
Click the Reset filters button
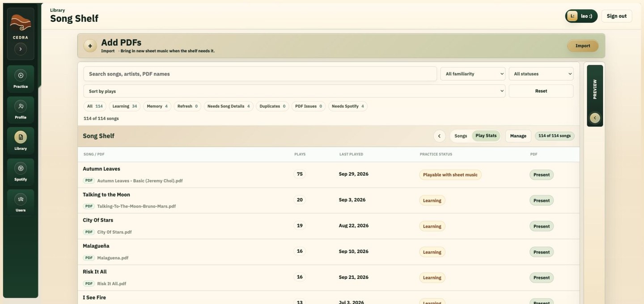[541, 91]
